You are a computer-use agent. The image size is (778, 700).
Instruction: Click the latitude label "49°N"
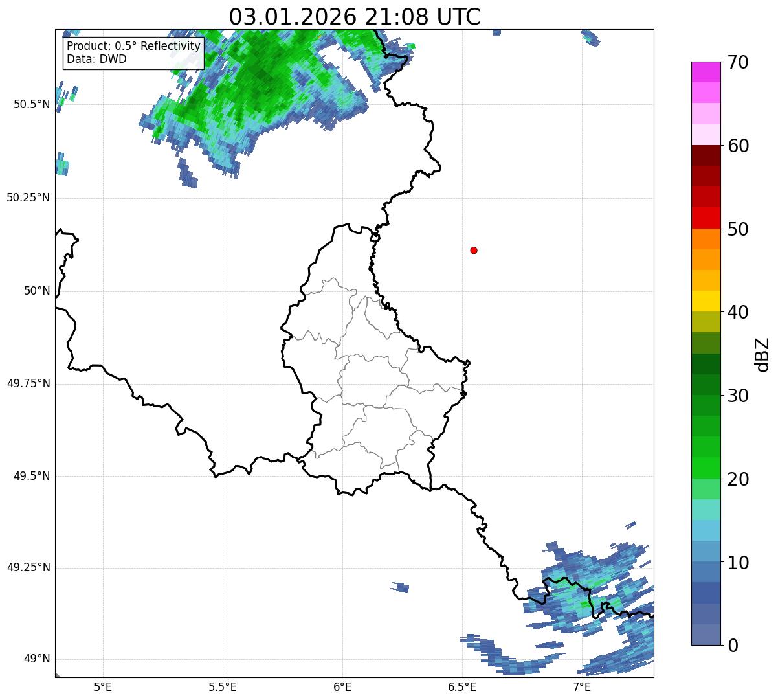[36, 659]
